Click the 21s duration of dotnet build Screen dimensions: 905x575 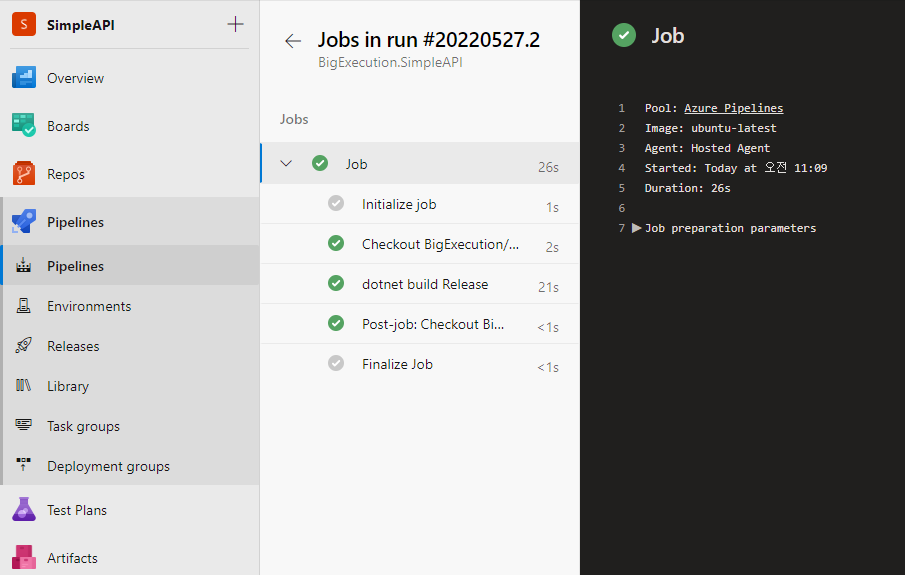548,287
